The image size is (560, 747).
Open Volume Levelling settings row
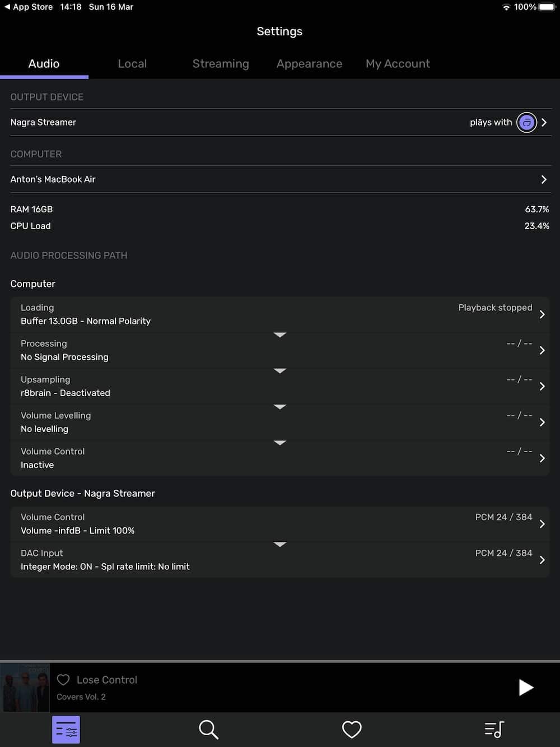[x=280, y=422]
